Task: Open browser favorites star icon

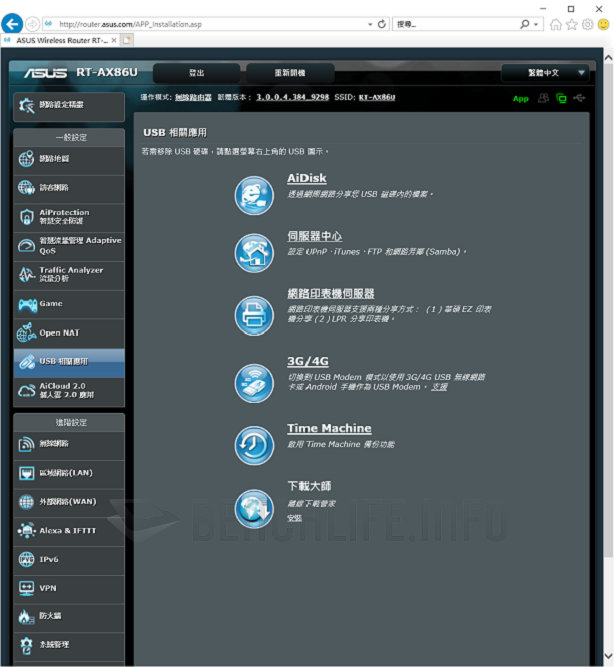Action: coord(571,24)
